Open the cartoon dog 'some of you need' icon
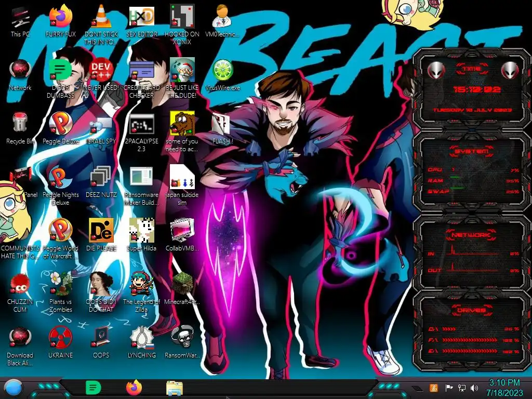The image size is (532, 399). (182, 131)
